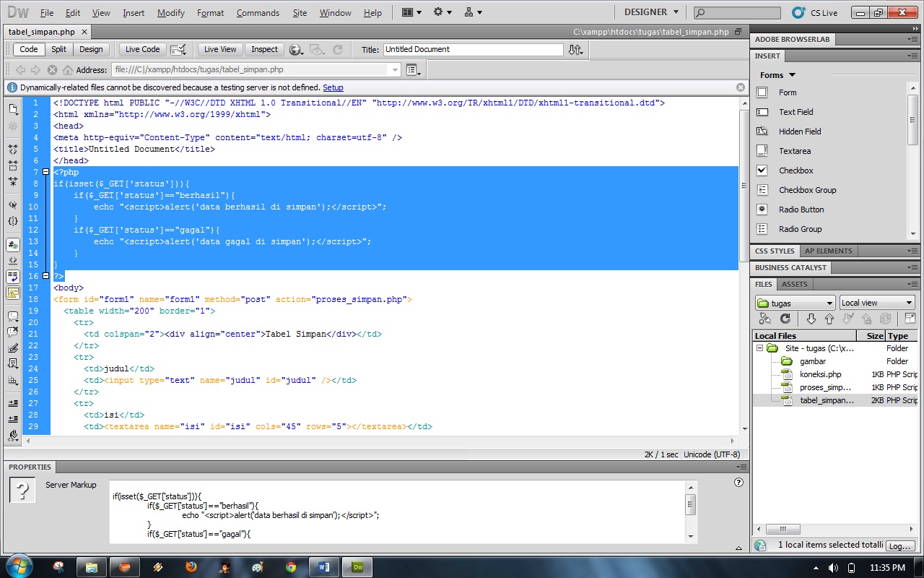The width and height of the screenshot is (924, 578).
Task: Insert a Hidden Field from the Insert panel
Action: pyautogui.click(x=762, y=131)
